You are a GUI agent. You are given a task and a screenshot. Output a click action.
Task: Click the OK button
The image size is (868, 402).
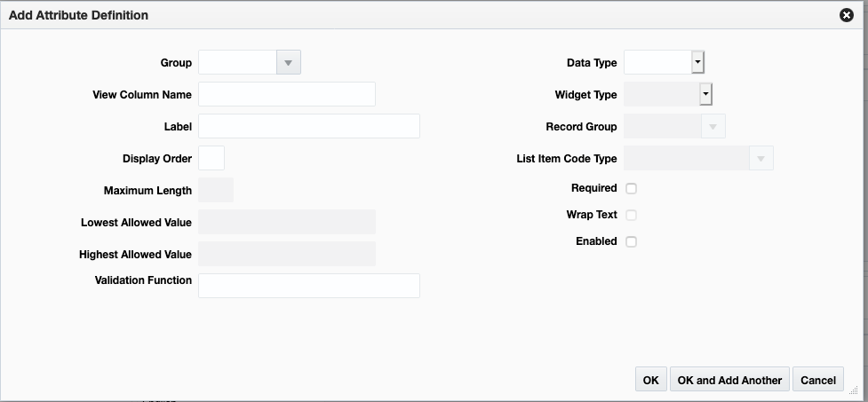coord(651,379)
